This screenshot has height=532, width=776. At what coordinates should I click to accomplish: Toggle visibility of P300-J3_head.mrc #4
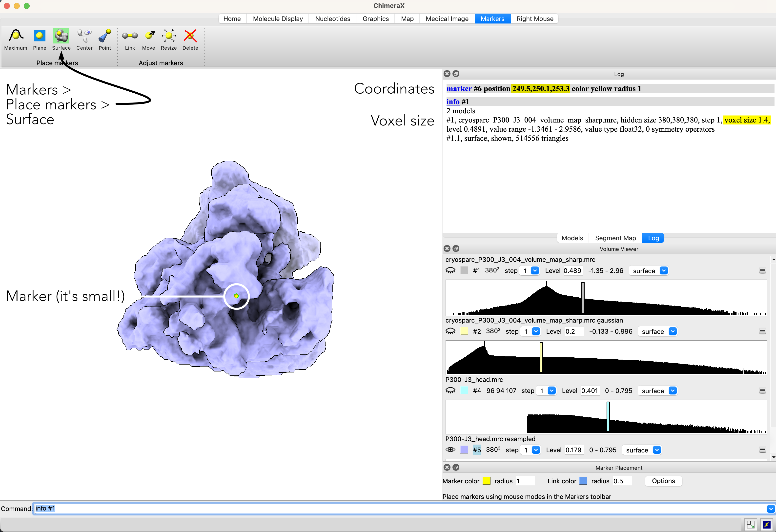pyautogui.click(x=450, y=390)
